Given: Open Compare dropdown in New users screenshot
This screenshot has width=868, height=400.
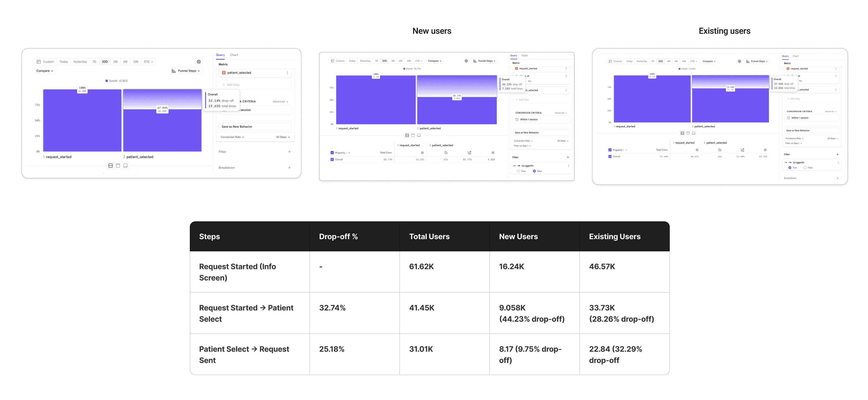Looking at the screenshot, I should coord(435,61).
